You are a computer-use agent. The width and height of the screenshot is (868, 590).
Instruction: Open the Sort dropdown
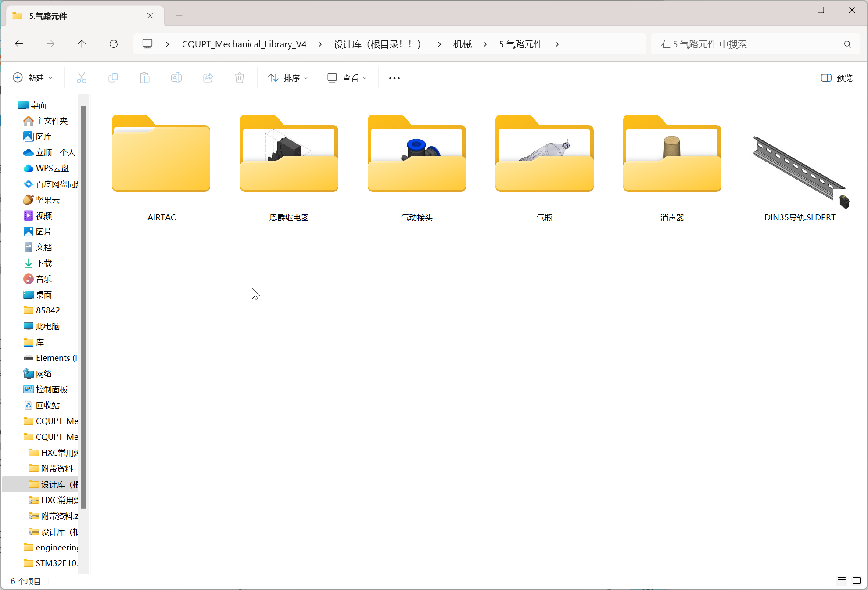[x=288, y=78]
